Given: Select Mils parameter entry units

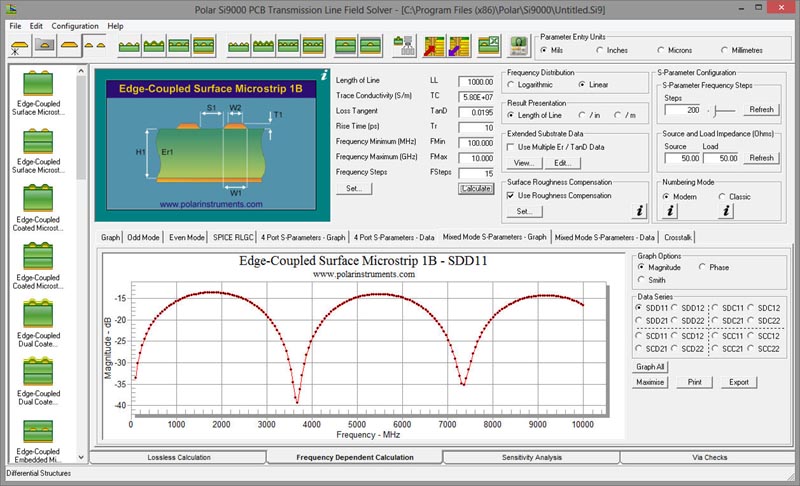Looking at the screenshot, I should [552, 50].
